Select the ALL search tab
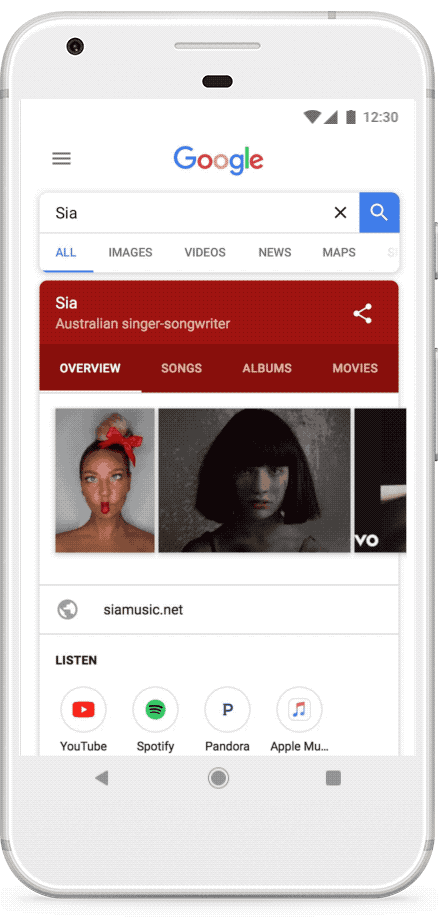This screenshot has height=920, width=438. click(66, 252)
